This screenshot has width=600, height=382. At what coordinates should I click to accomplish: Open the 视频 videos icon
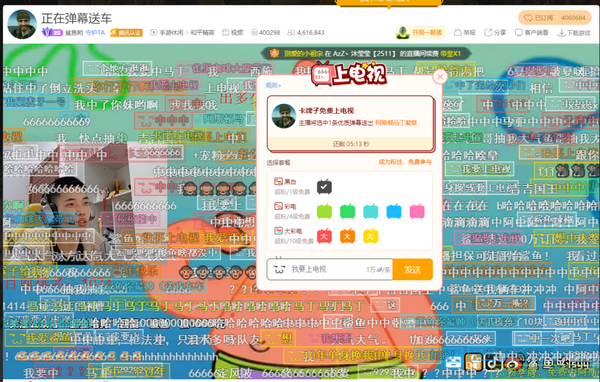pyautogui.click(x=233, y=33)
